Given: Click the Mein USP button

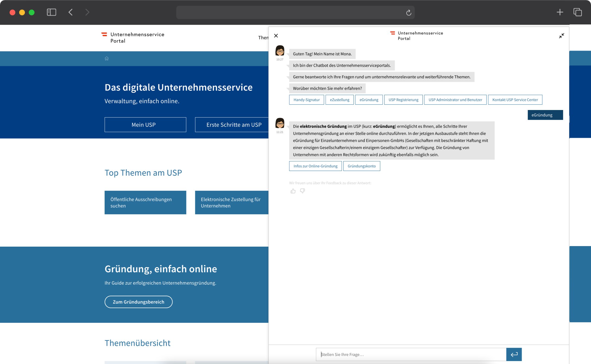Looking at the screenshot, I should click(145, 125).
